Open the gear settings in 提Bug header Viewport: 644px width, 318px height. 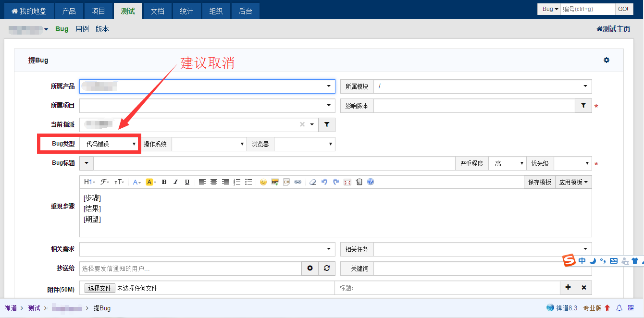pos(607,60)
